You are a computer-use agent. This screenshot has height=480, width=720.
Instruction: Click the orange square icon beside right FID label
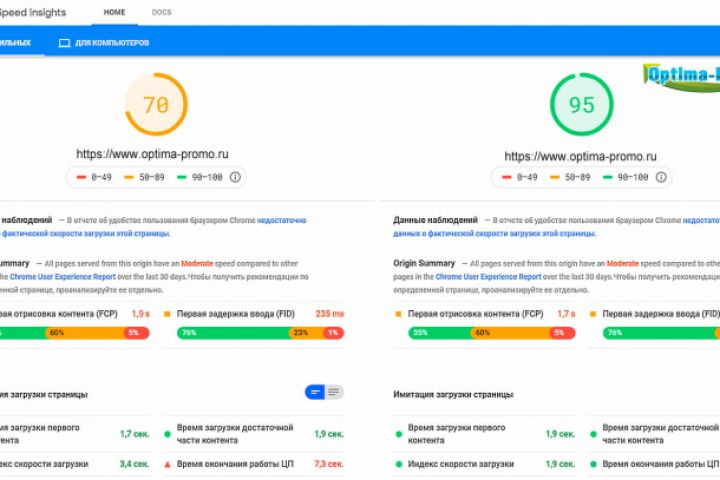(x=593, y=314)
